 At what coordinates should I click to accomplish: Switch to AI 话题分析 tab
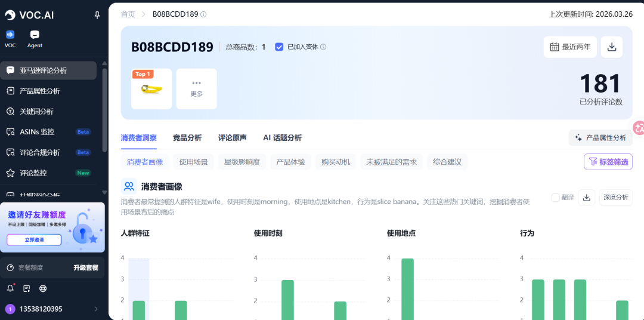[282, 138]
